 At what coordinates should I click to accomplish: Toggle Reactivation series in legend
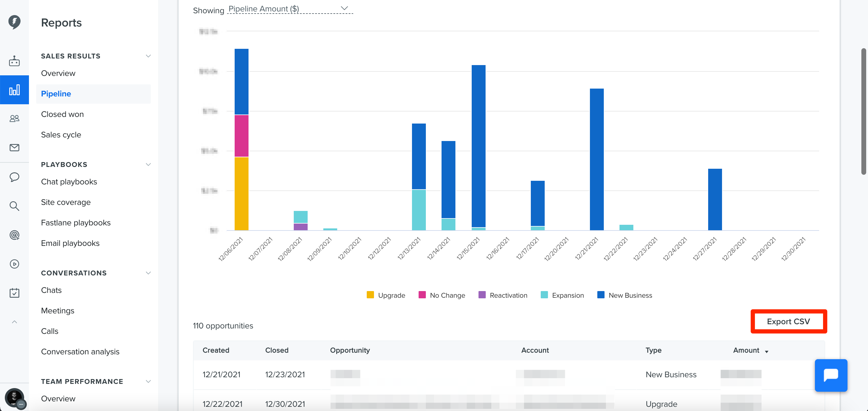pos(503,295)
